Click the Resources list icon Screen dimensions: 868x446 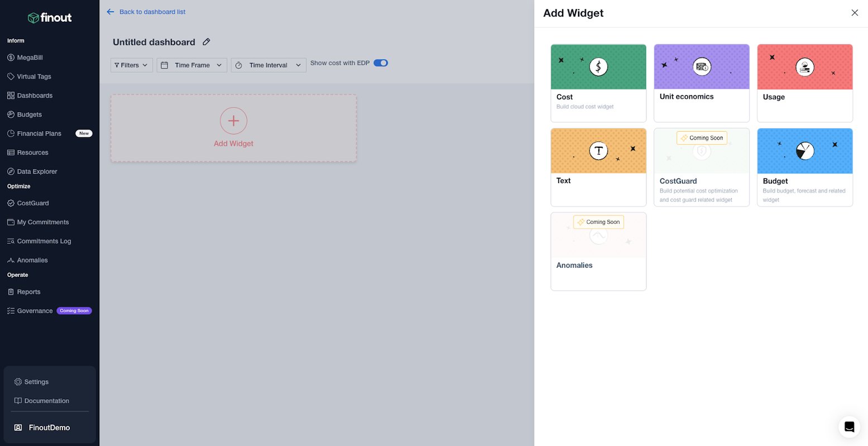pos(11,152)
